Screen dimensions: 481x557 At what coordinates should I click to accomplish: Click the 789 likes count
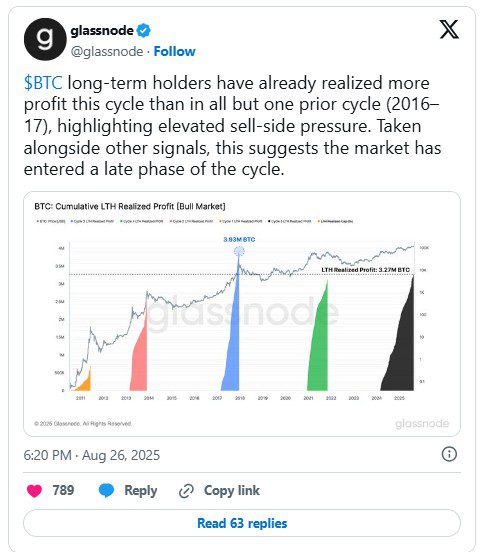[63, 490]
